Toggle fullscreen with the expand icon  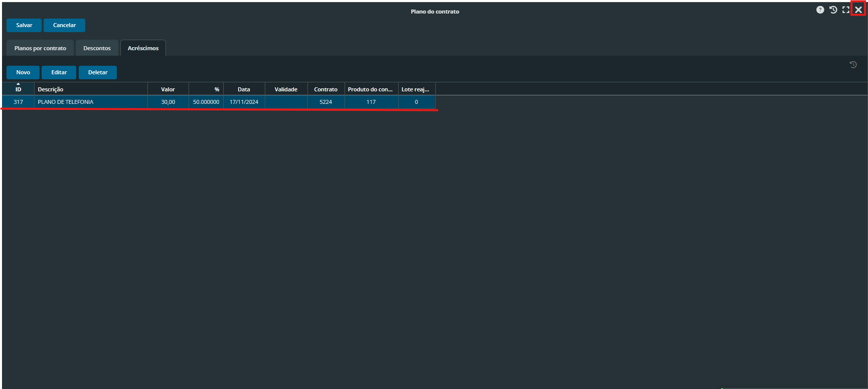pyautogui.click(x=846, y=10)
